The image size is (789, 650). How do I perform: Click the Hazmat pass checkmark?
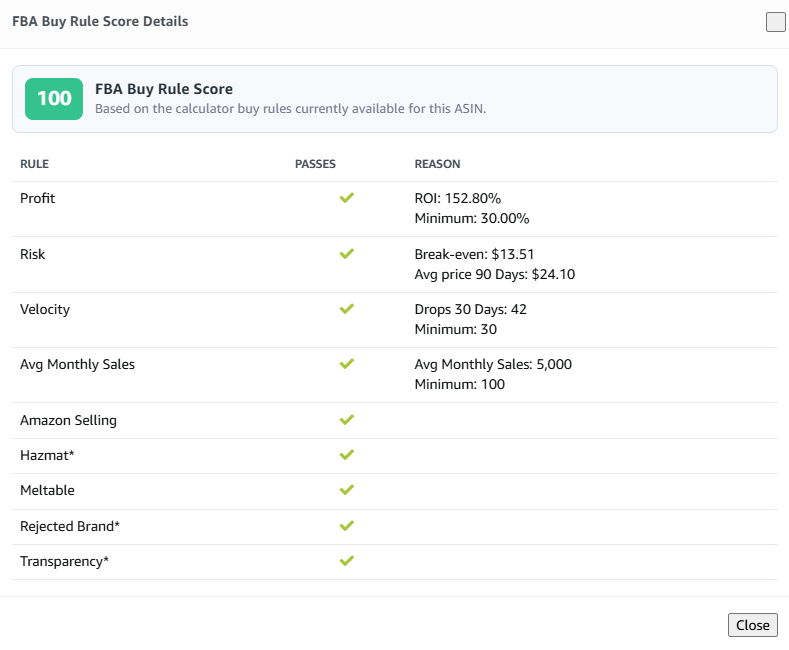coord(347,455)
